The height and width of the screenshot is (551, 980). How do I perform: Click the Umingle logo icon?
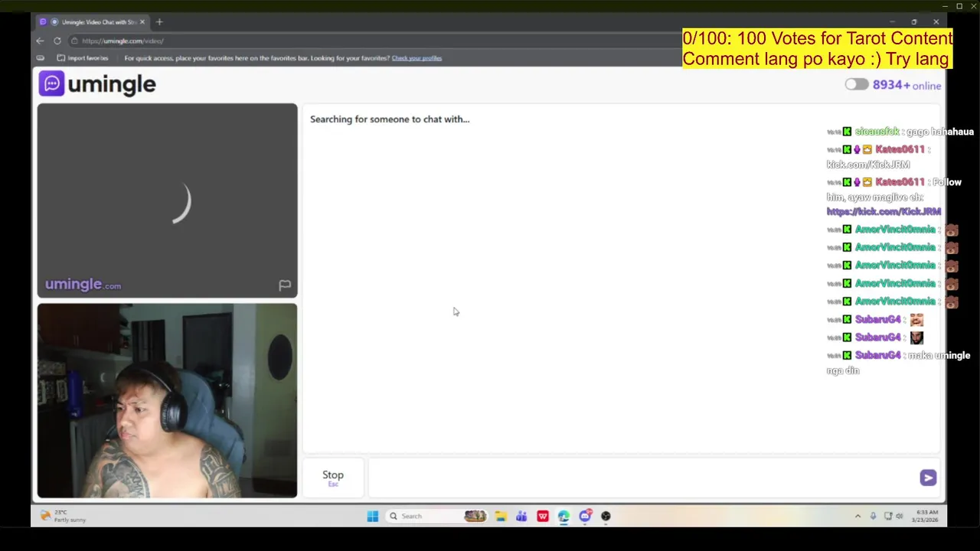point(51,83)
